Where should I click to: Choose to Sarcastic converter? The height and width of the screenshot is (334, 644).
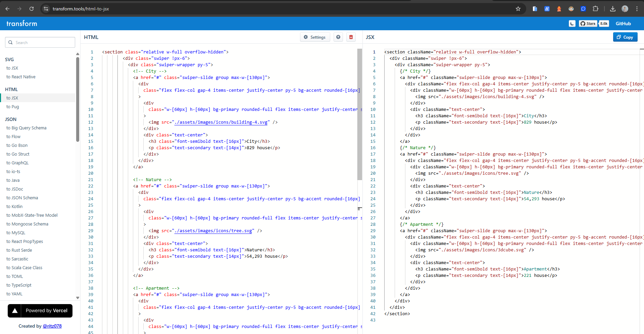point(17,259)
